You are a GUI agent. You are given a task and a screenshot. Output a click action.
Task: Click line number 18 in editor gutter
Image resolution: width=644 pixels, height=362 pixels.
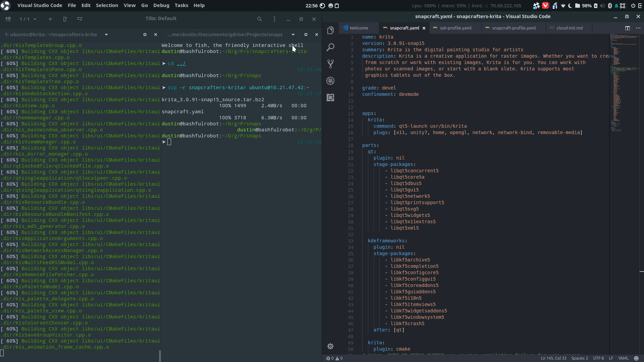[351, 145]
